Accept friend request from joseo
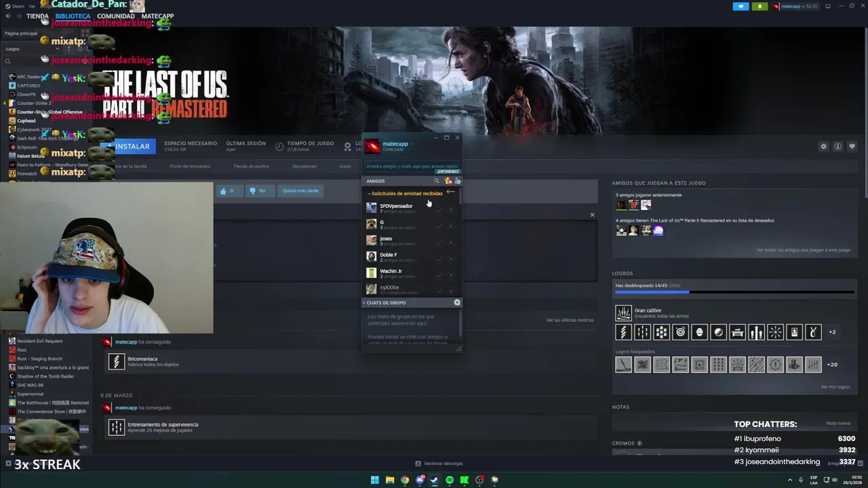The width and height of the screenshot is (868, 488). [439, 243]
